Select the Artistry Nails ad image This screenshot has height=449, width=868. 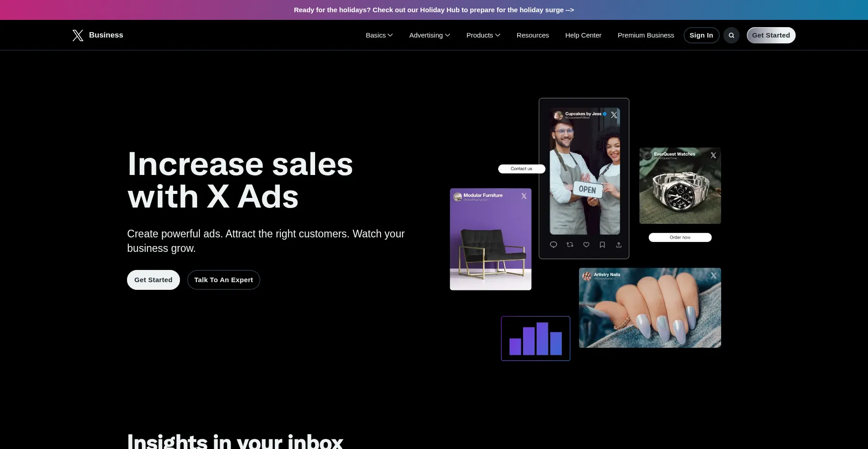(x=650, y=308)
